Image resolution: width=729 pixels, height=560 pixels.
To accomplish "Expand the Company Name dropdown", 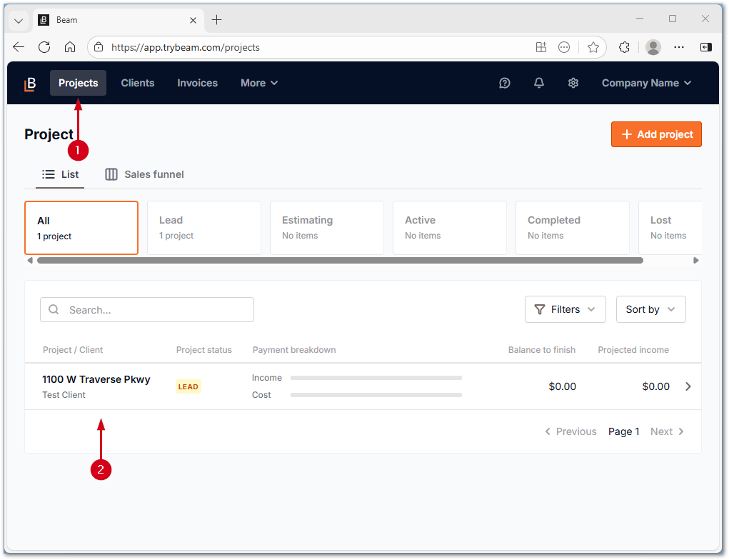I will [646, 83].
